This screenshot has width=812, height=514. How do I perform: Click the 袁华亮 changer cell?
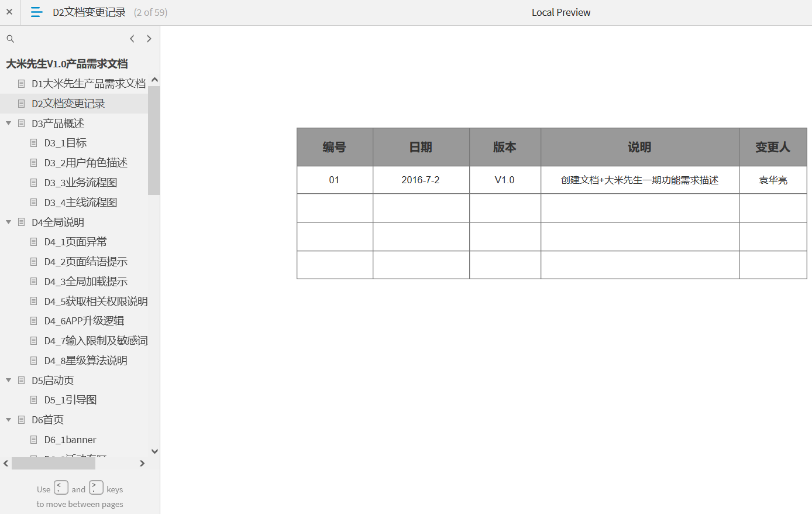click(x=773, y=180)
